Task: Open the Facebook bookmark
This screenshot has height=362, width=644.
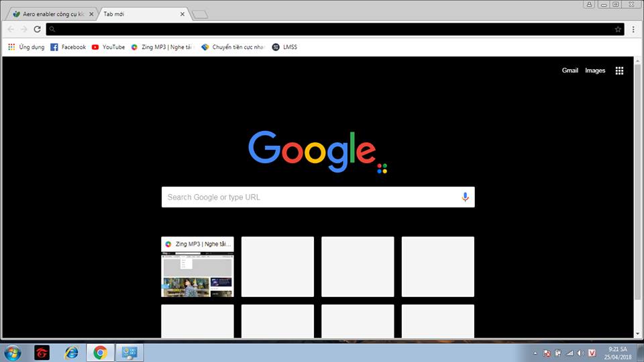Action: (68, 47)
